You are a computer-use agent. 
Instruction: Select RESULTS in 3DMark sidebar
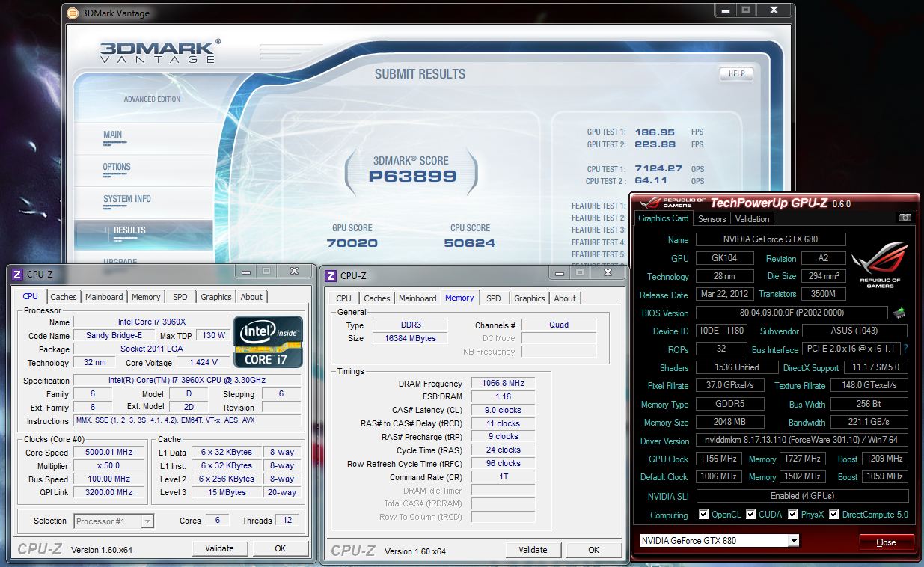129,230
